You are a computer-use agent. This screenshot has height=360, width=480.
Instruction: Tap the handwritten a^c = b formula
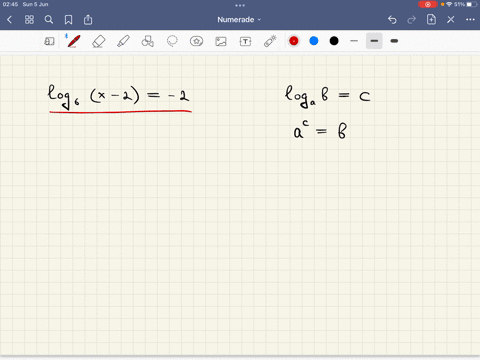pos(320,130)
